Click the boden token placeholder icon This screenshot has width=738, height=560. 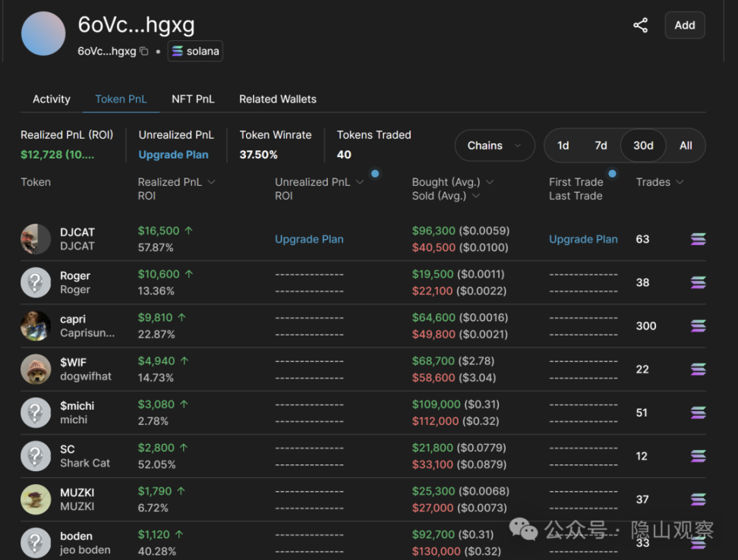click(x=36, y=543)
